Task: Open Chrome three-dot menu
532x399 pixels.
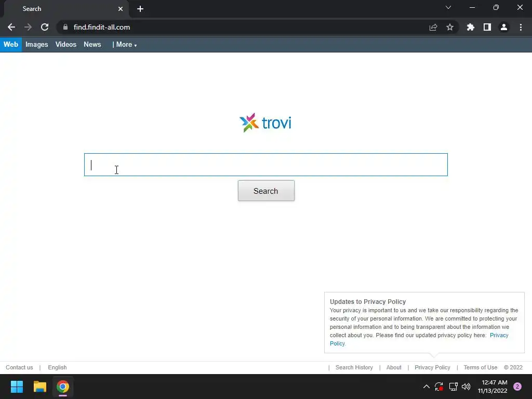Action: click(x=521, y=27)
